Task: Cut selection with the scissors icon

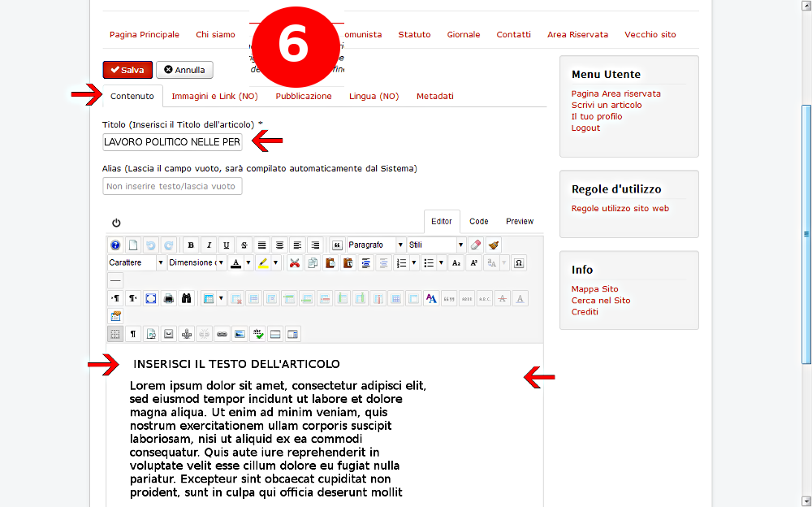Action: coord(295,262)
